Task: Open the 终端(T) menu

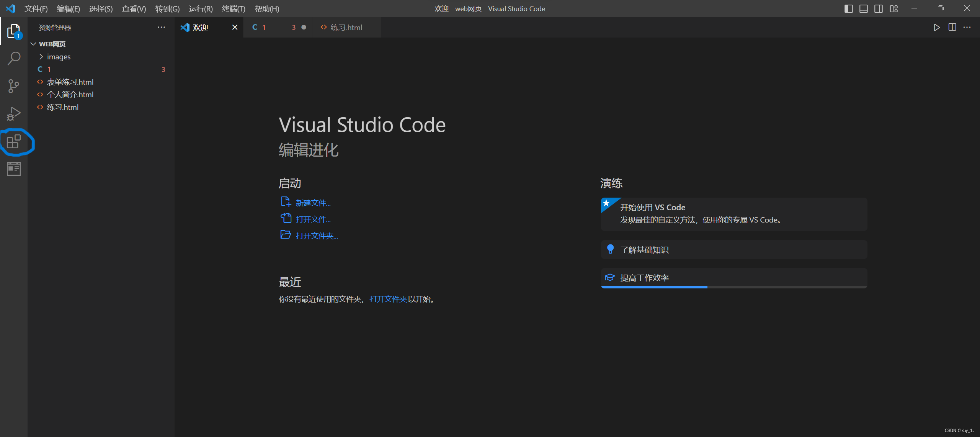Action: (234, 8)
